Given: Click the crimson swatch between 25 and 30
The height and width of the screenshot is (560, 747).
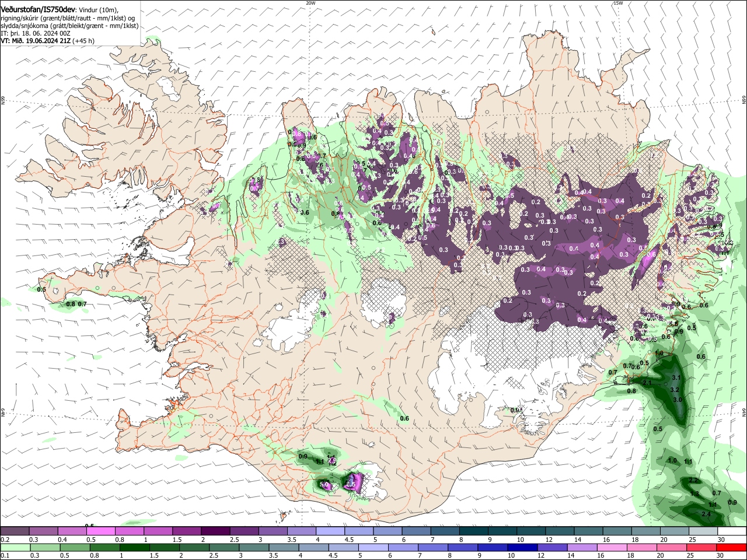Looking at the screenshot, I should coord(702,547).
